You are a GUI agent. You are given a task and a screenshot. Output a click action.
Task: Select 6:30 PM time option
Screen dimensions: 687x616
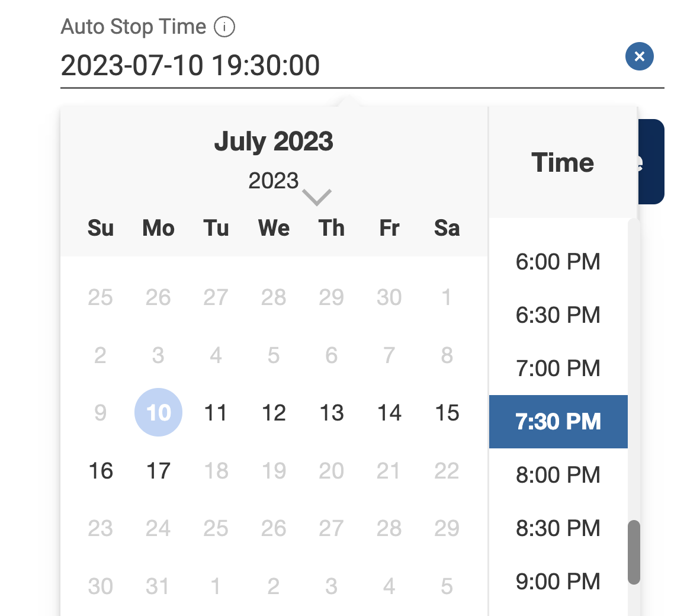click(x=558, y=315)
